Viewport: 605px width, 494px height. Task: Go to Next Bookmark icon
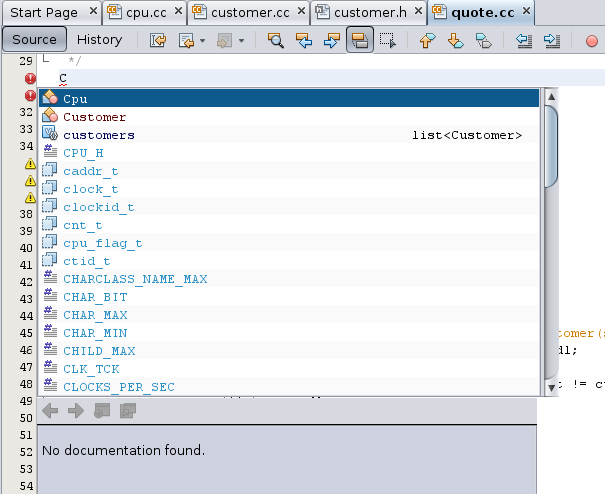(455, 41)
